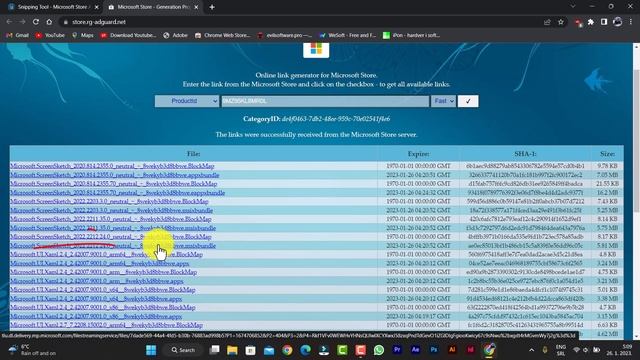Download UI.Xaml.2.4 x64 appx link
The width and height of the screenshot is (640, 360).
coord(96,299)
